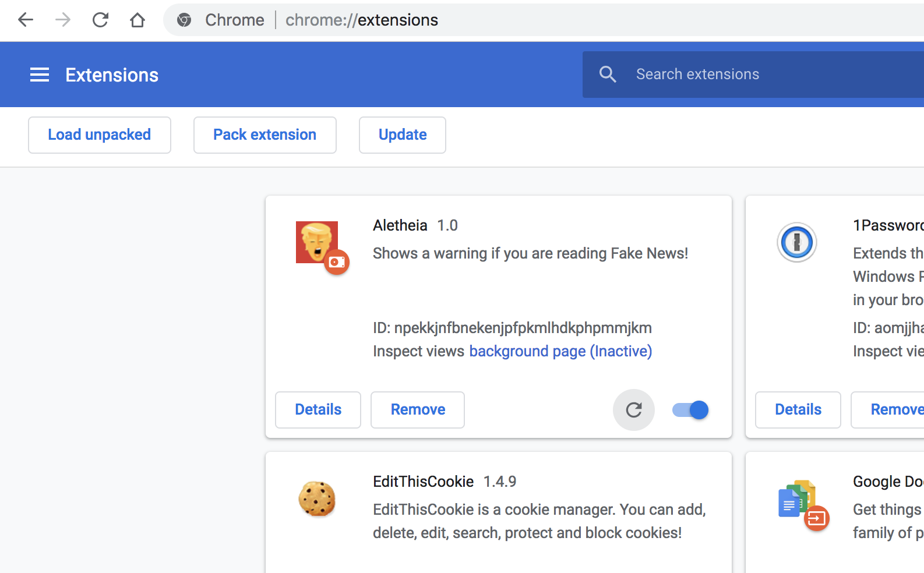Remove the Aletheia extension

coord(418,410)
